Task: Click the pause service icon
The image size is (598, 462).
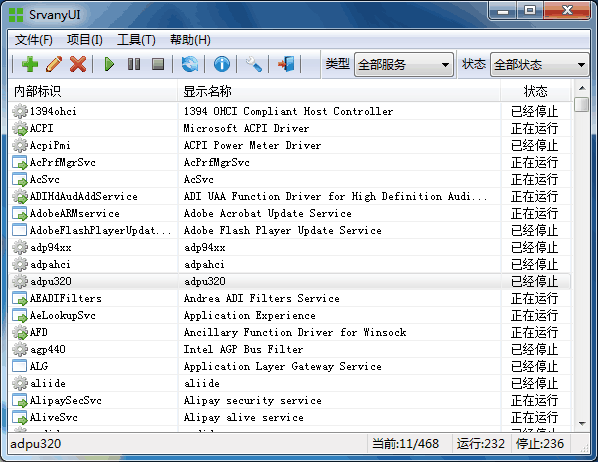Action: point(133,64)
